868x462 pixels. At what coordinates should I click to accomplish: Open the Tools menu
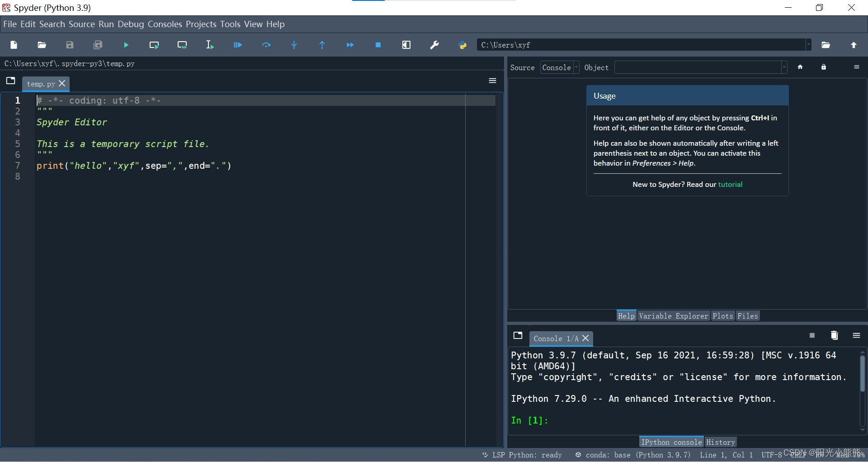230,24
